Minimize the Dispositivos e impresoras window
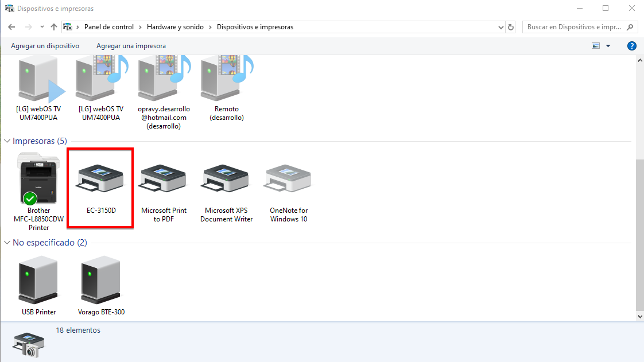 580,8
